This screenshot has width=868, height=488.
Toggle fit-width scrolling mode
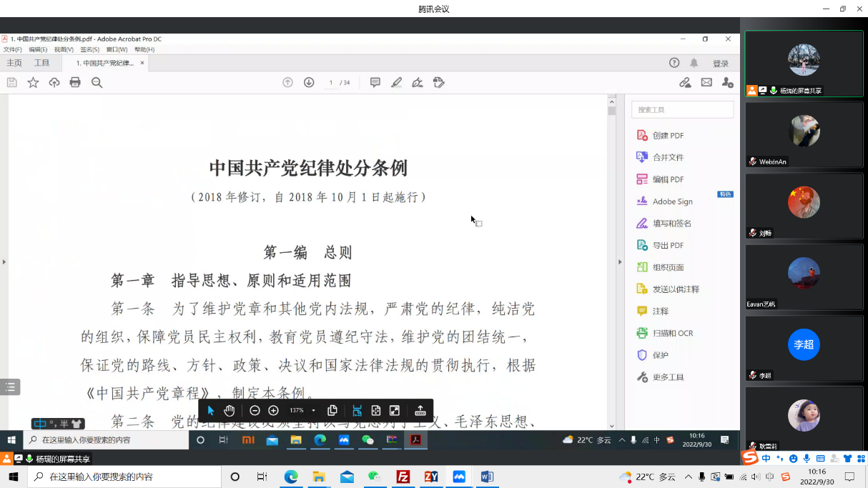tap(357, 410)
